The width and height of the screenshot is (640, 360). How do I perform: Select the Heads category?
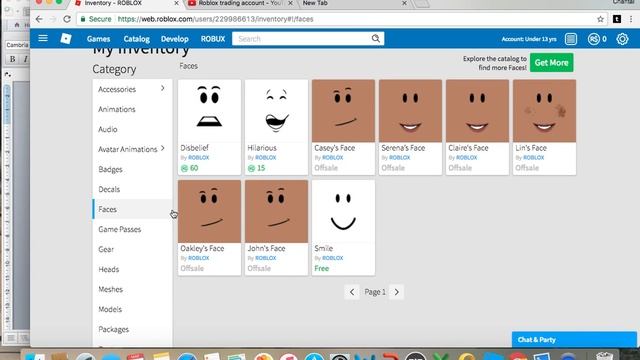pos(132,269)
